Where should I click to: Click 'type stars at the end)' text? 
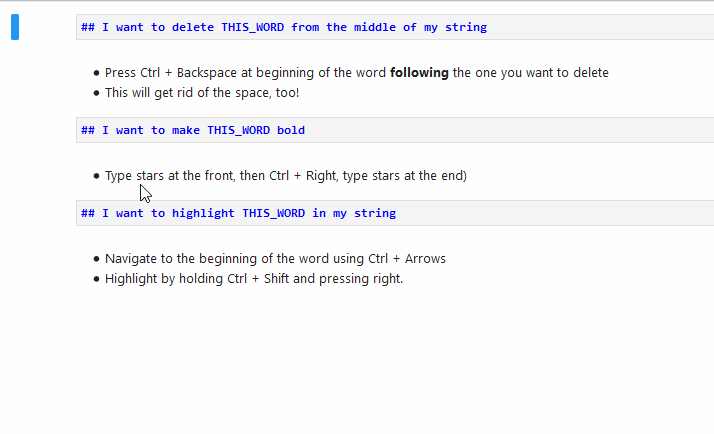coord(404,176)
